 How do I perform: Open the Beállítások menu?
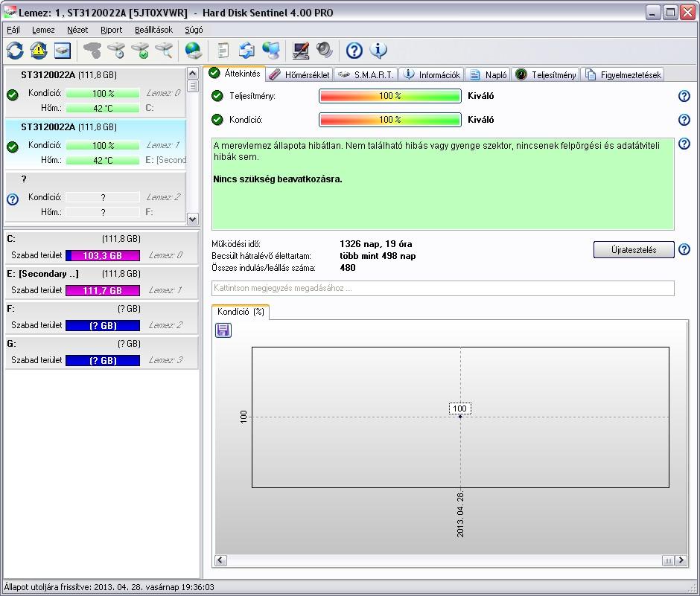(x=153, y=30)
